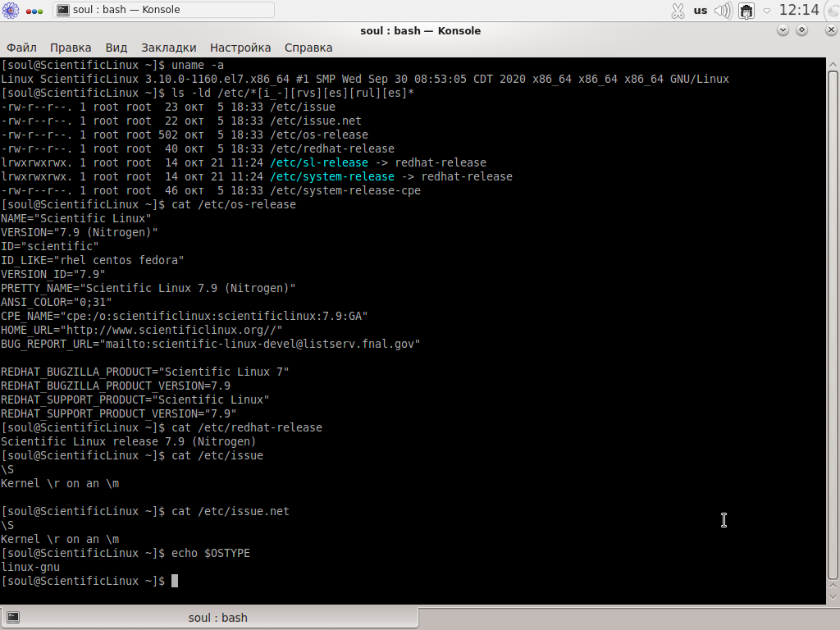Open the Настройка menu
The height and width of the screenshot is (630, 840).
coord(240,48)
